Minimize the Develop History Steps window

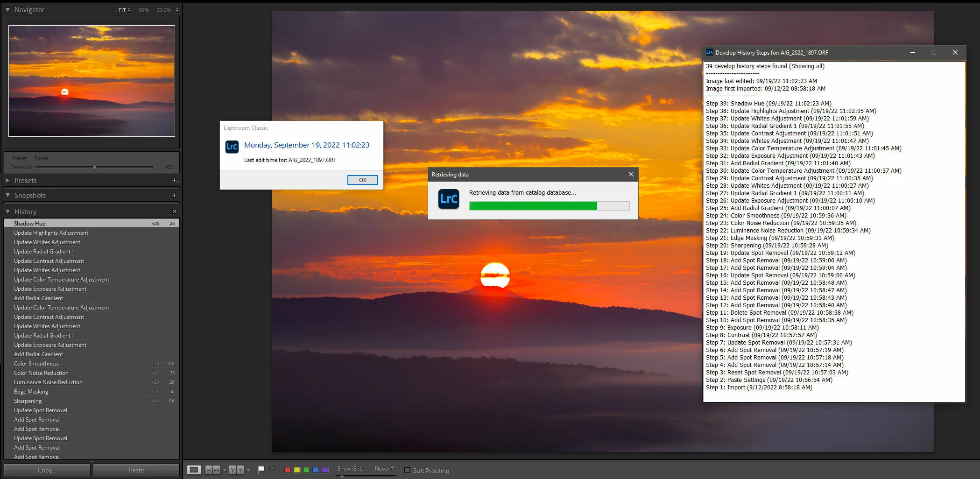pyautogui.click(x=912, y=52)
